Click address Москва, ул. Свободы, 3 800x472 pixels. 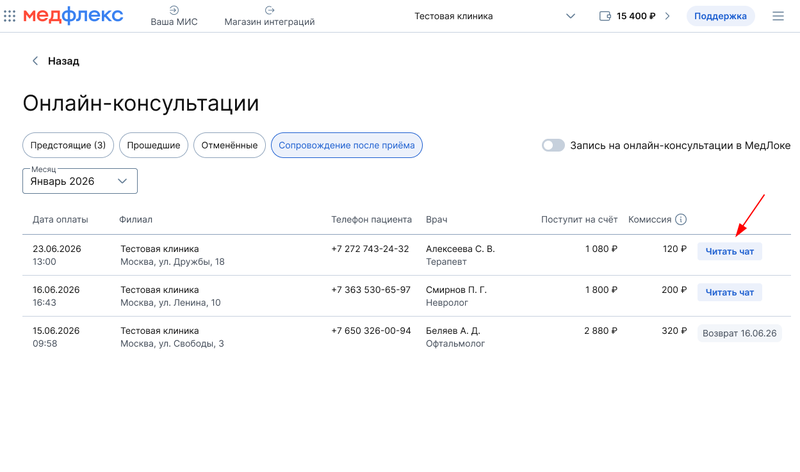click(x=172, y=343)
